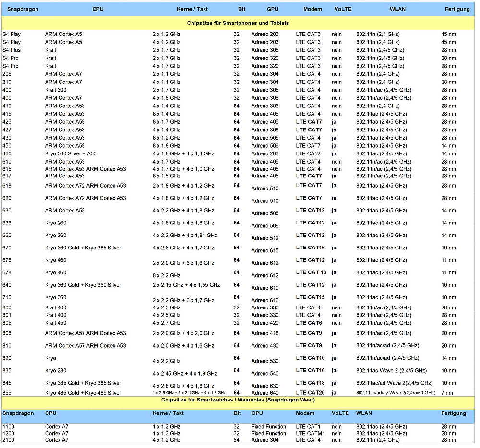
Task: Click the 'Adreno 506' GPU cell
Action: [x=265, y=145]
